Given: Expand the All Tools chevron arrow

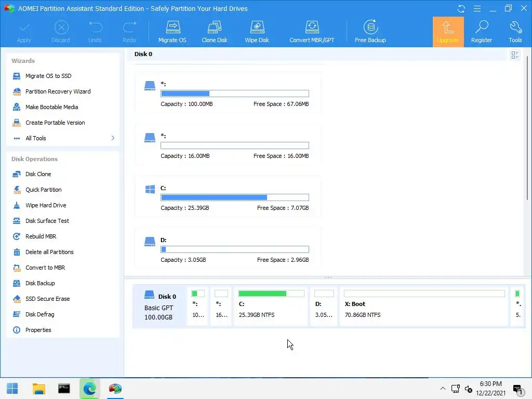Looking at the screenshot, I should (x=113, y=138).
